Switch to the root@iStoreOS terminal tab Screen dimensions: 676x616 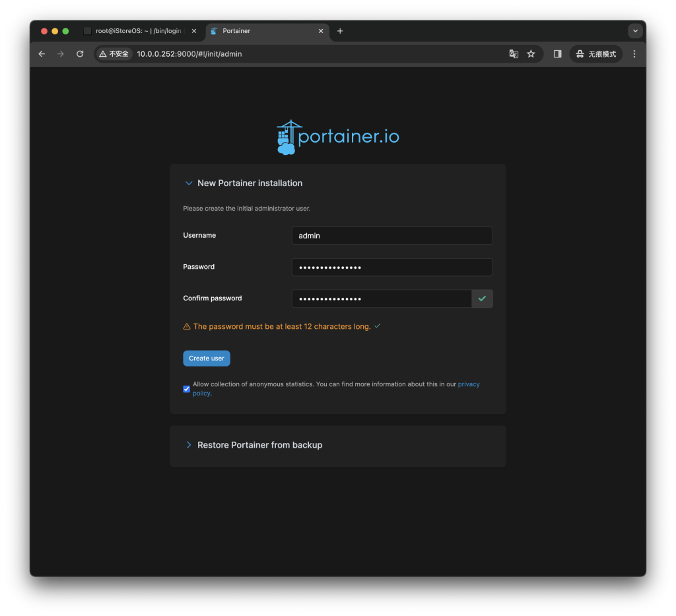coord(137,31)
